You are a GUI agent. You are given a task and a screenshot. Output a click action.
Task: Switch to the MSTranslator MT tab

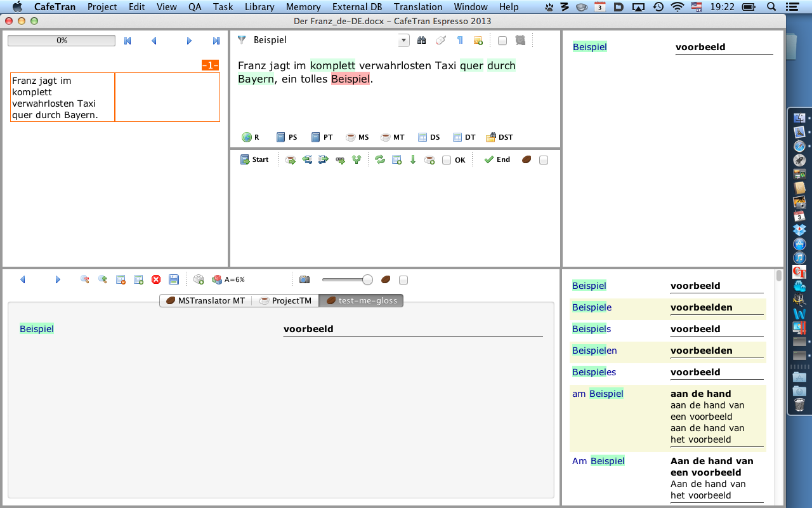[x=205, y=300]
